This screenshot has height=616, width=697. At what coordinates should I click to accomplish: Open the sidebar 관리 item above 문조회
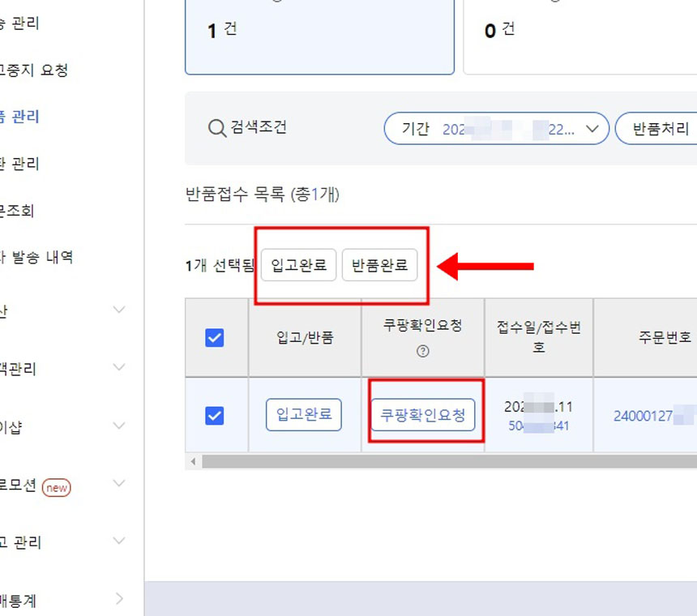click(x=19, y=164)
